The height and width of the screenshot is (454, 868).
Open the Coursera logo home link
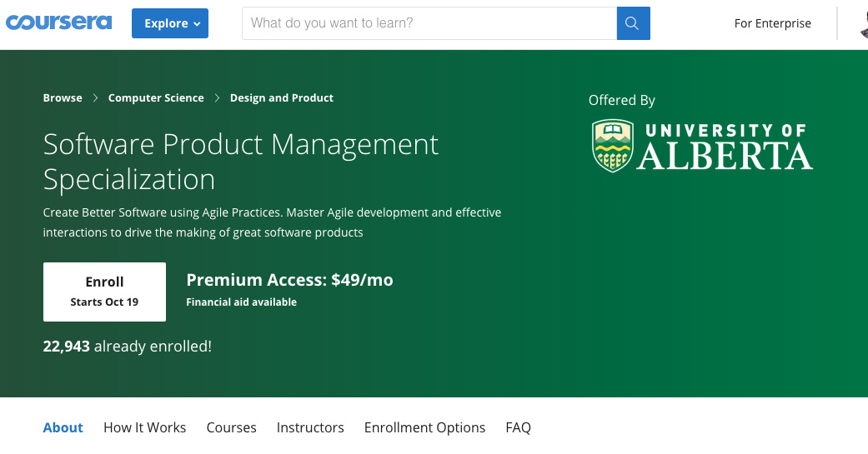pos(58,22)
